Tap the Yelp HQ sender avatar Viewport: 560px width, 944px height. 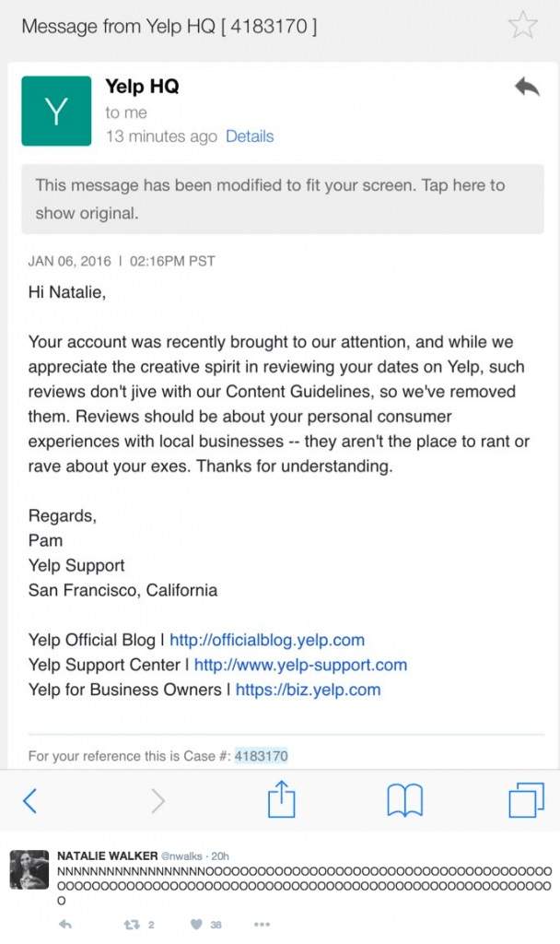(x=56, y=111)
